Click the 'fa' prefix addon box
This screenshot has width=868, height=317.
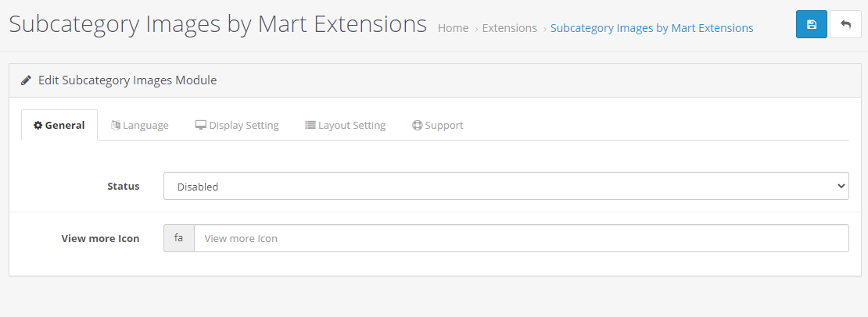click(x=179, y=238)
